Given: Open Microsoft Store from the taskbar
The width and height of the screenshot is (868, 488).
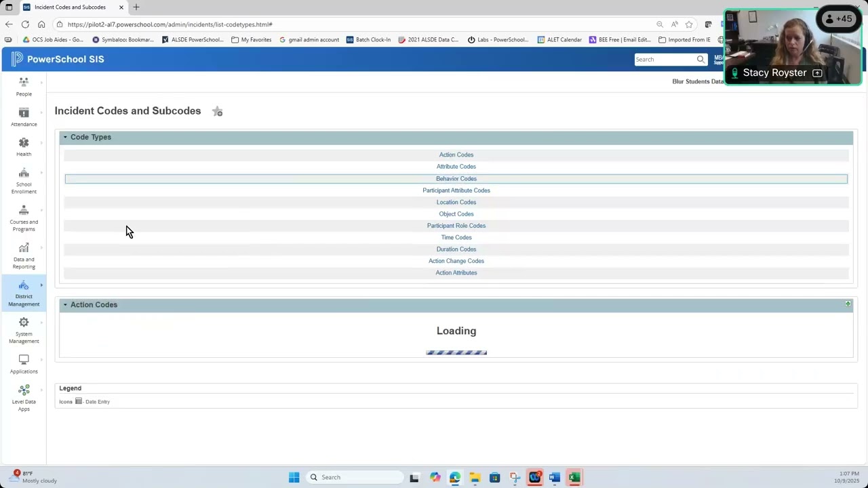Looking at the screenshot, I should (494, 477).
